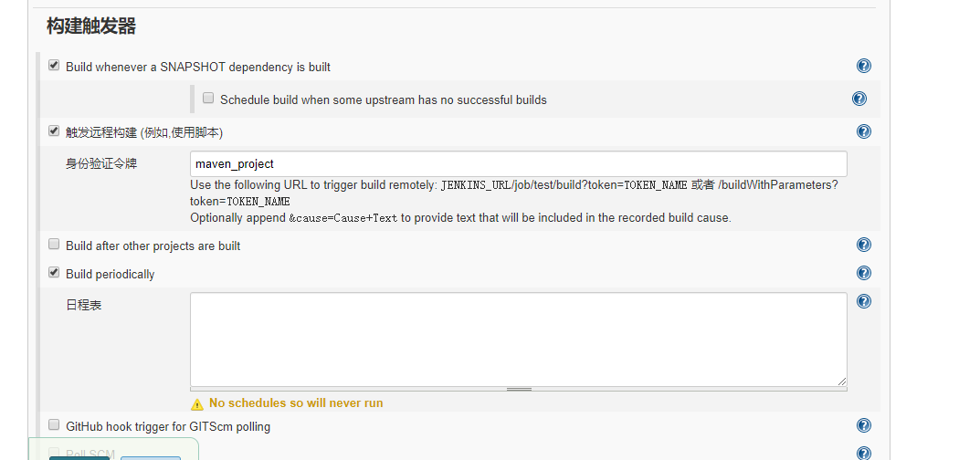
Task: Open help for GitHub hook trigger option
Action: tap(863, 425)
